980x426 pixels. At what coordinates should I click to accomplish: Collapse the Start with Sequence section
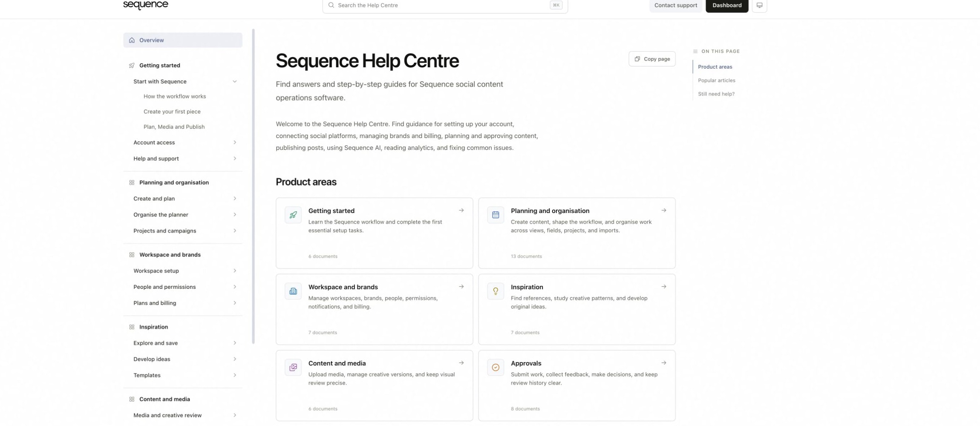[x=234, y=81]
